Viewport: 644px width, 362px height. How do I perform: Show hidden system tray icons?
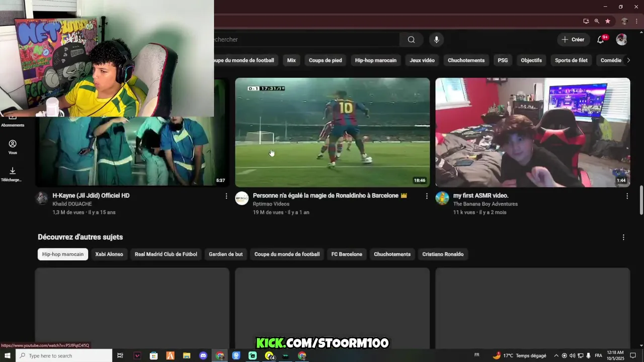point(556,355)
